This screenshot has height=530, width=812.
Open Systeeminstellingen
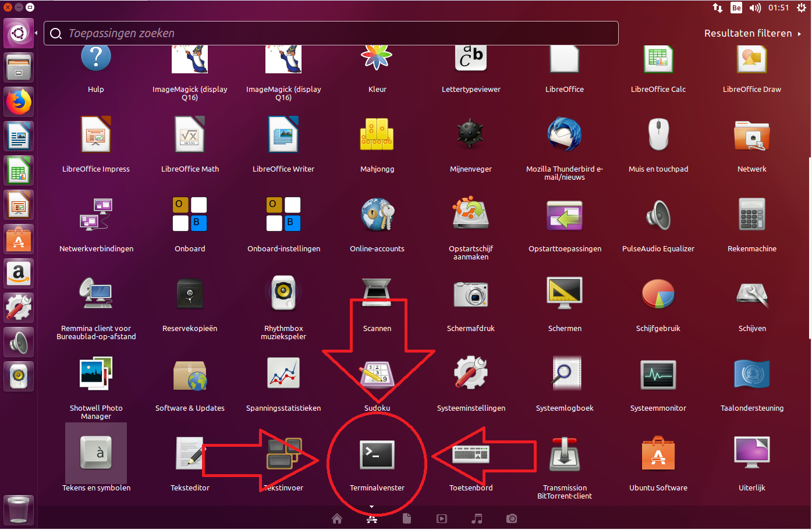471,374
